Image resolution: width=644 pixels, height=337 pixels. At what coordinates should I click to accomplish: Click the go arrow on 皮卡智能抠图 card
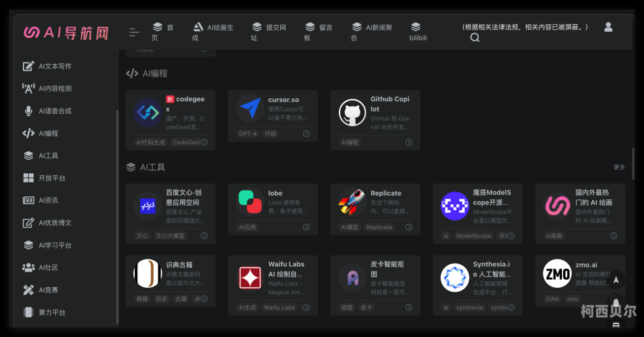point(409,307)
